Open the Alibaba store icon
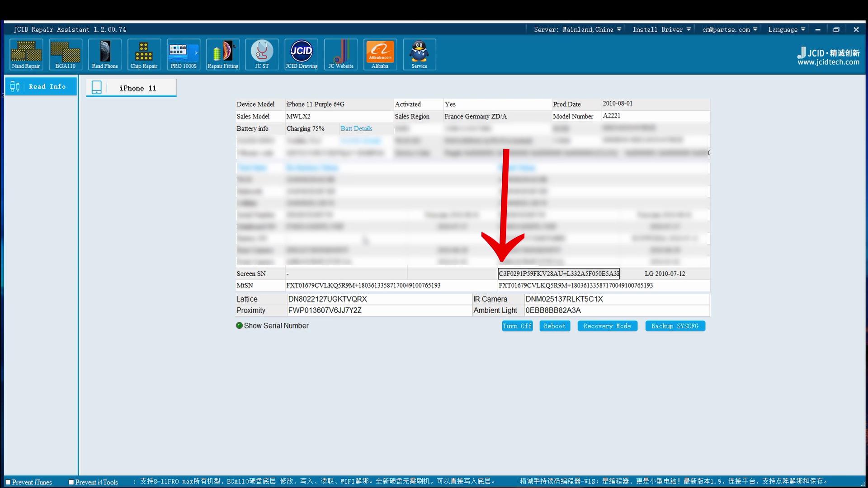The width and height of the screenshot is (868, 488). pyautogui.click(x=380, y=54)
